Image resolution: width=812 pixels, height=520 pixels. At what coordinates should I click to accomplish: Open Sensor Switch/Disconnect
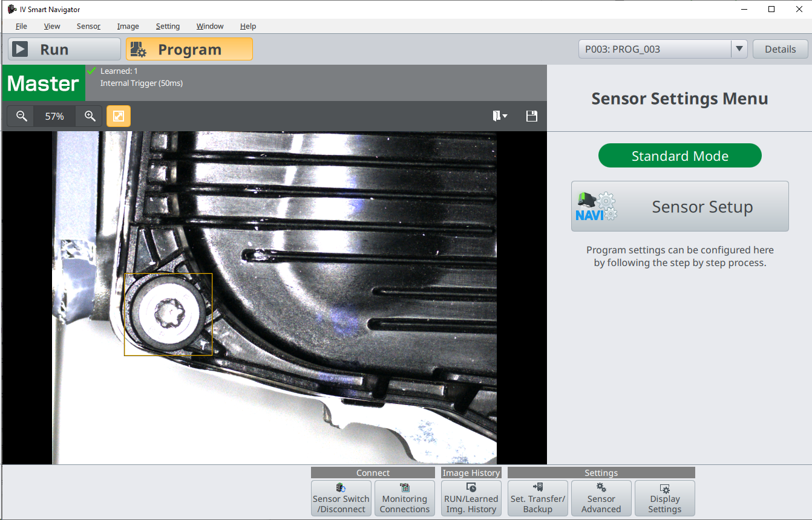[x=341, y=498]
